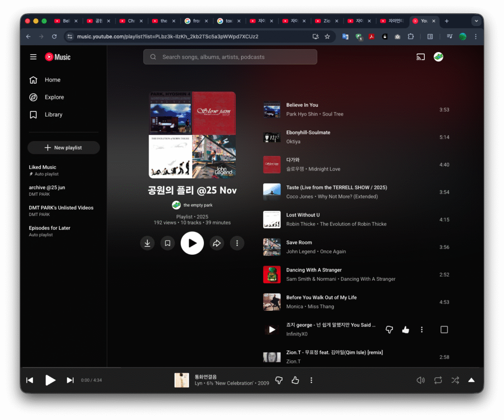Click the cast to device icon
Viewport: 504px width, 420px height.
[x=420, y=57]
